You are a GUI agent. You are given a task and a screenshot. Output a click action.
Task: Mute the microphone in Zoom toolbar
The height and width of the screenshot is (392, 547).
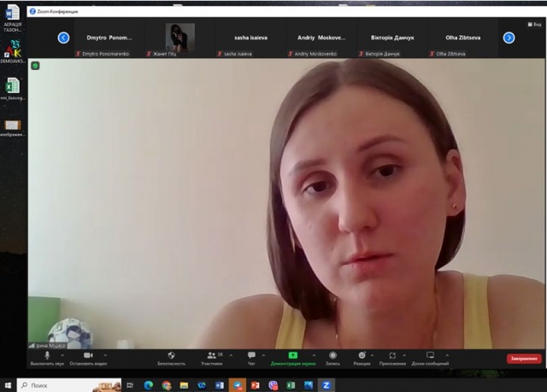[x=47, y=358]
